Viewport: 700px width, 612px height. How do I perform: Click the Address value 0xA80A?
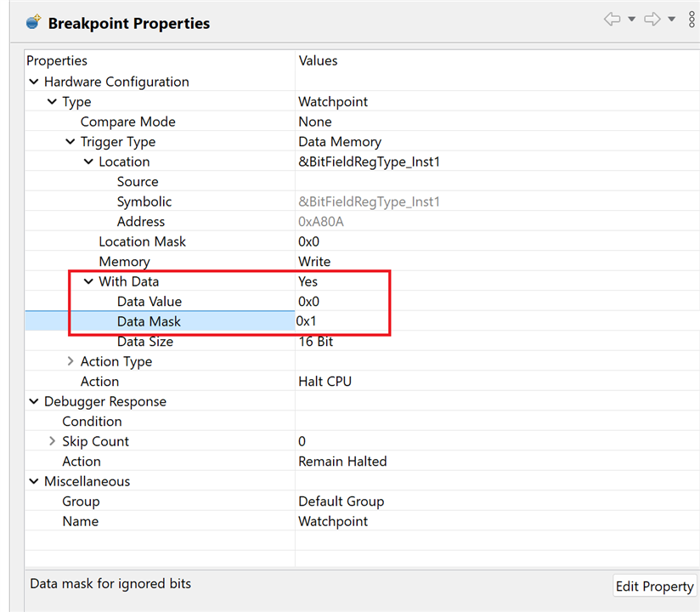(321, 222)
